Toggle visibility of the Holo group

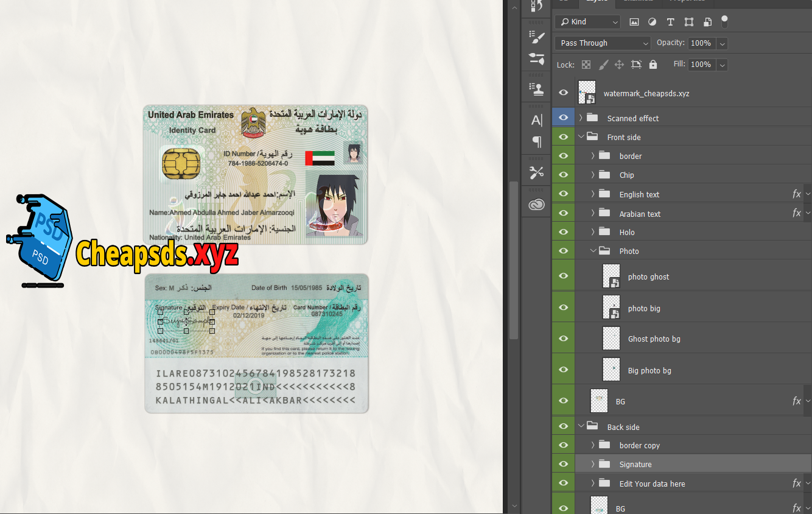pyautogui.click(x=564, y=232)
